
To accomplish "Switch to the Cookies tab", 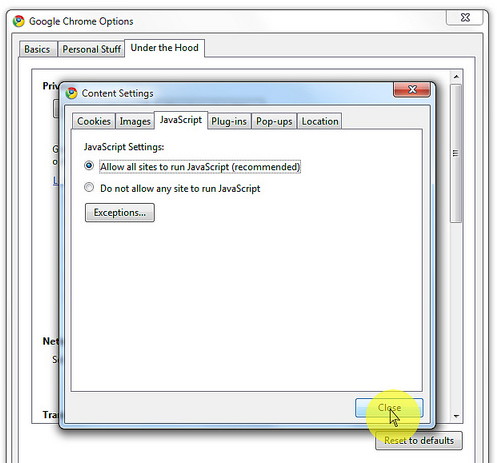I will (x=94, y=121).
